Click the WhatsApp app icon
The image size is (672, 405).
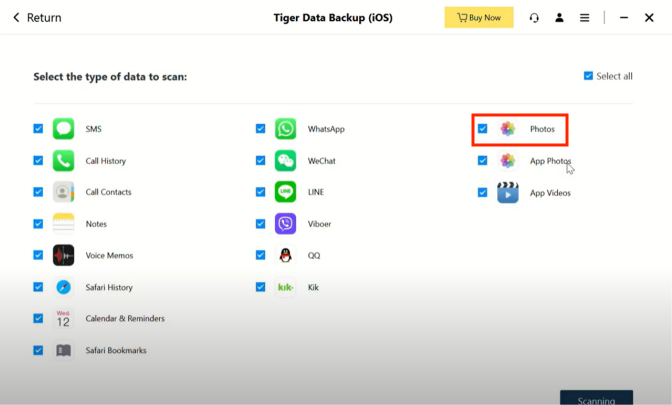tap(286, 129)
